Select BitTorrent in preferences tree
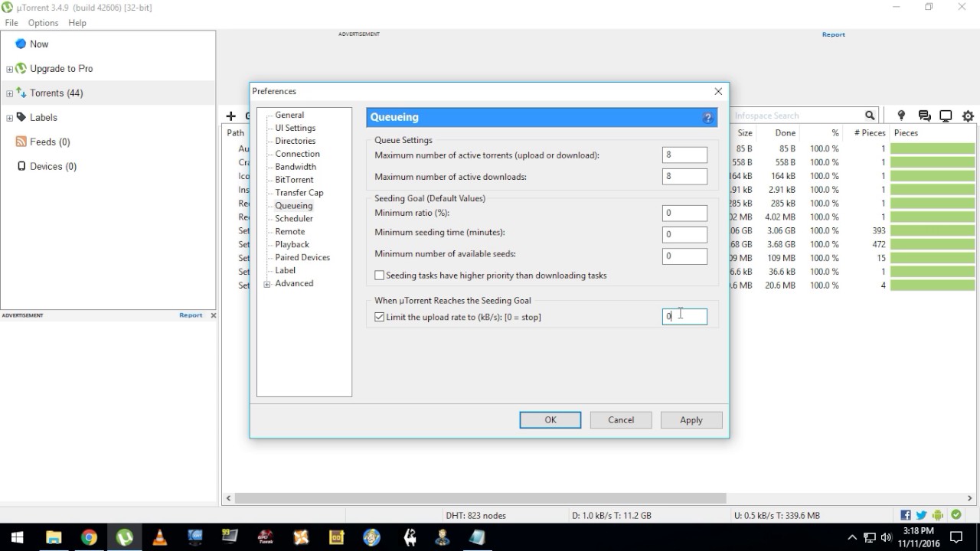The height and width of the screenshot is (551, 980). [x=294, y=180]
